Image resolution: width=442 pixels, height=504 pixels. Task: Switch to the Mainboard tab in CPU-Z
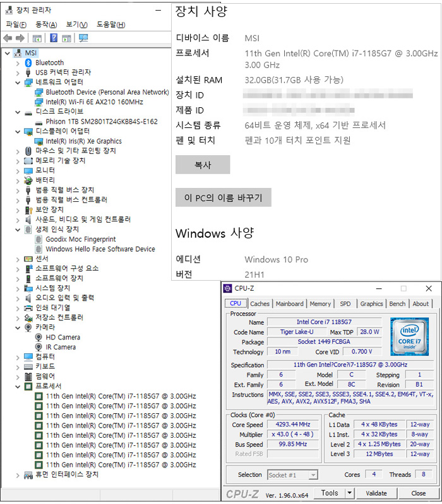[290, 304]
